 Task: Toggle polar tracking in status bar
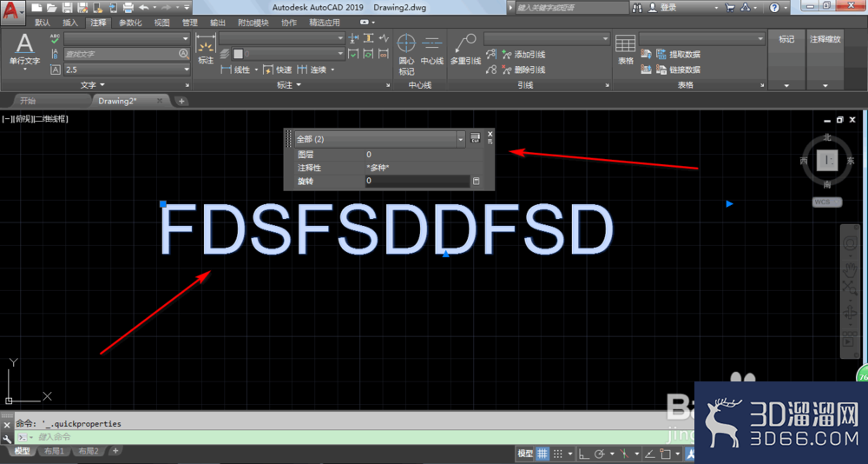point(600,454)
